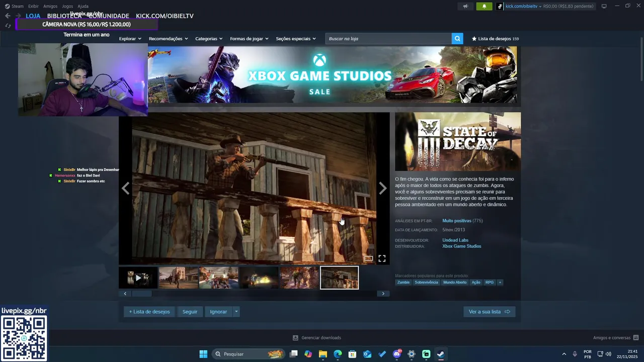Screen dimensions: 644x362
Task: Expand the Recomendações dropdown
Action: [x=169, y=39]
